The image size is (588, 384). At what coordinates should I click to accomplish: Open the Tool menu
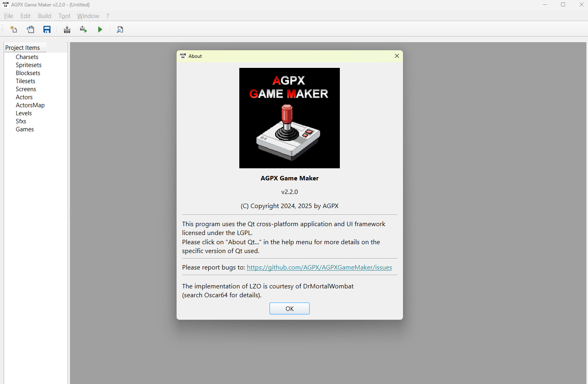coord(64,16)
